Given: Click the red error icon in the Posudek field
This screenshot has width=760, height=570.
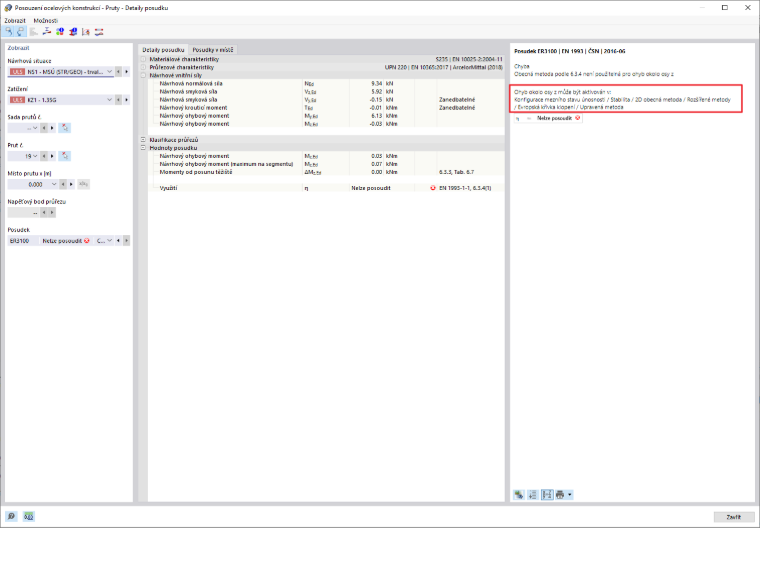Looking at the screenshot, I should [x=87, y=241].
